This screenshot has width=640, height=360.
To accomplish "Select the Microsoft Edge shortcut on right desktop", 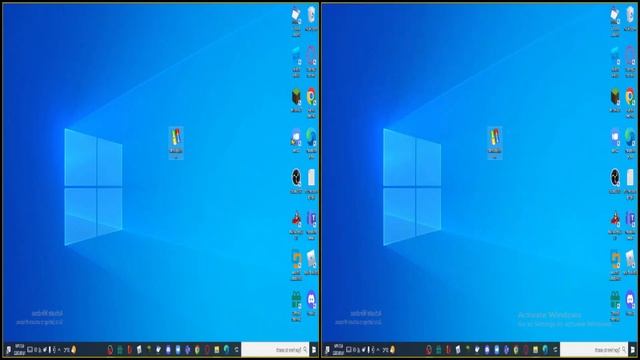I will 630,137.
